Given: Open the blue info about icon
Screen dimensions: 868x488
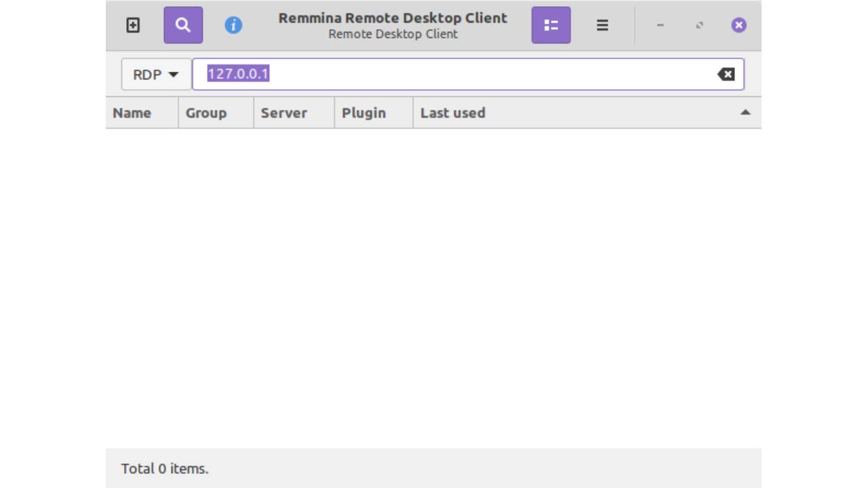Looking at the screenshot, I should pos(233,25).
